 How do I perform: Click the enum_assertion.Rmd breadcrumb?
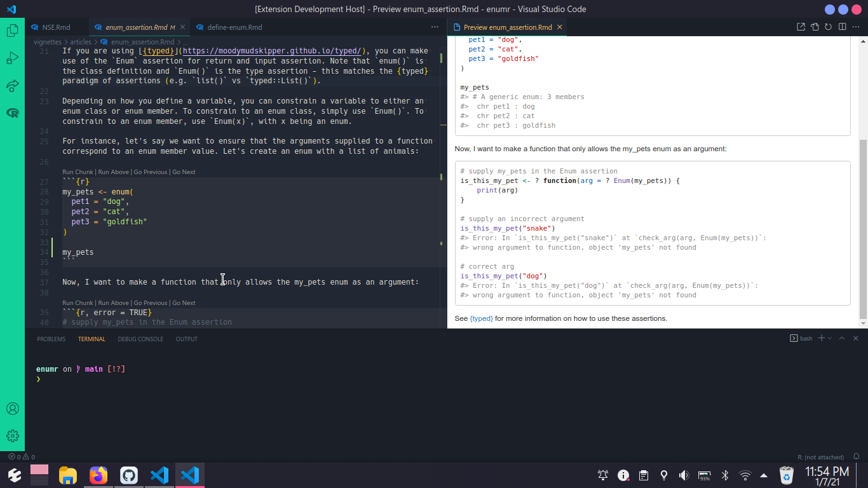click(137, 42)
